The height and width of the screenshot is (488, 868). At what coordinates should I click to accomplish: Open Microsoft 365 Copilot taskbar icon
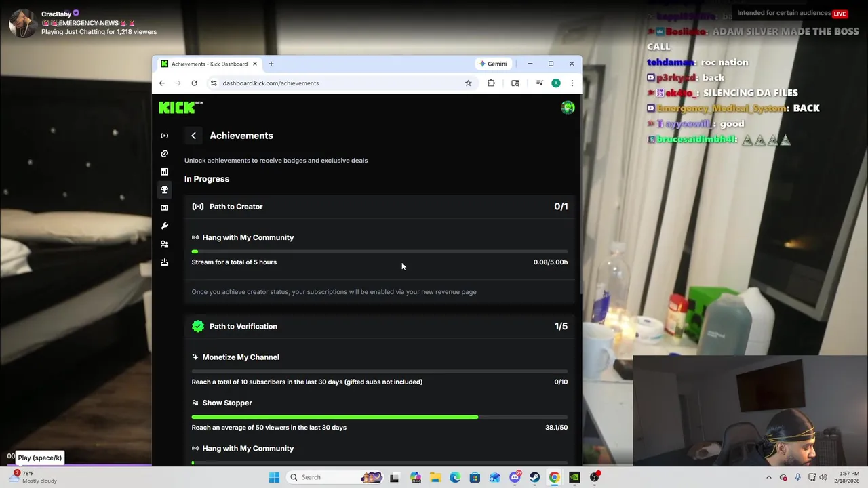pos(415,477)
